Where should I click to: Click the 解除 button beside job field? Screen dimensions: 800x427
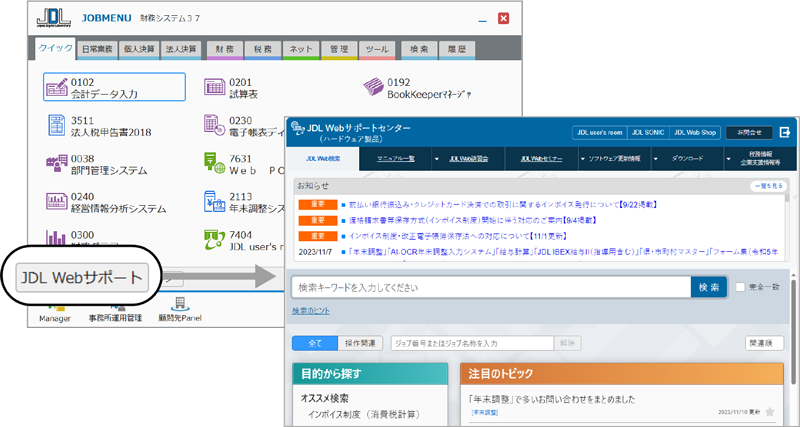pyautogui.click(x=568, y=343)
